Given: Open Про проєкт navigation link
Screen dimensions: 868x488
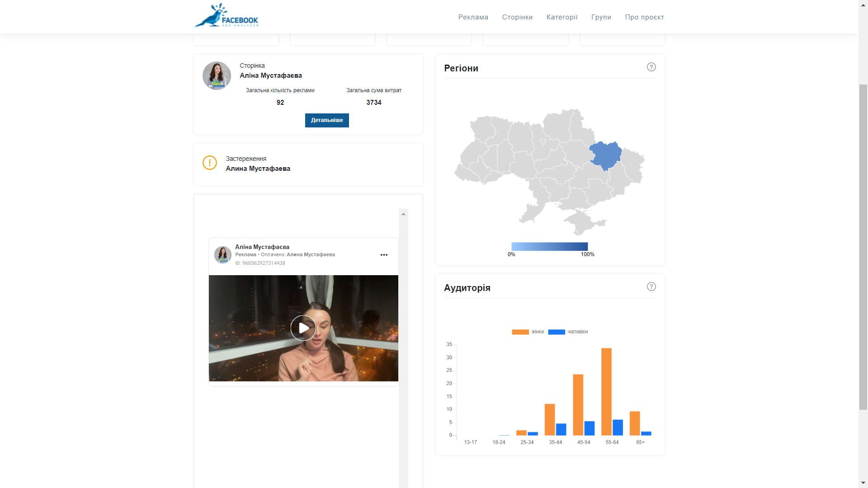Looking at the screenshot, I should click(644, 17).
